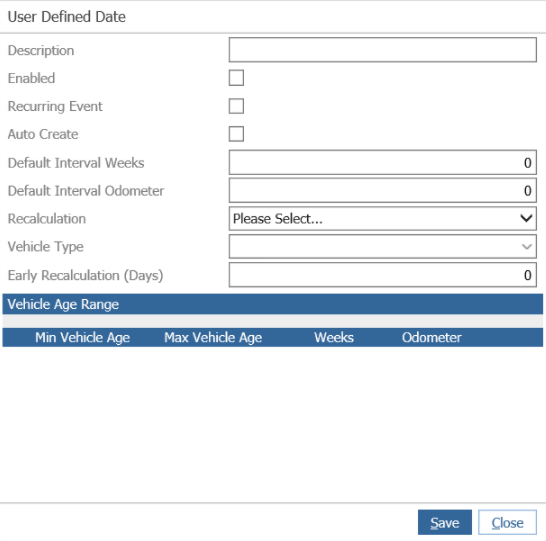Focus the Default Interval Weeks field

coord(382,162)
